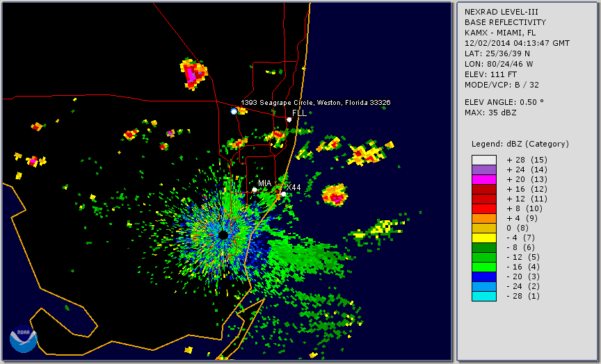Click the '+ 28 (15)' legend label
Image resolution: width=601 pixels, height=364 pixels.
click(527, 160)
